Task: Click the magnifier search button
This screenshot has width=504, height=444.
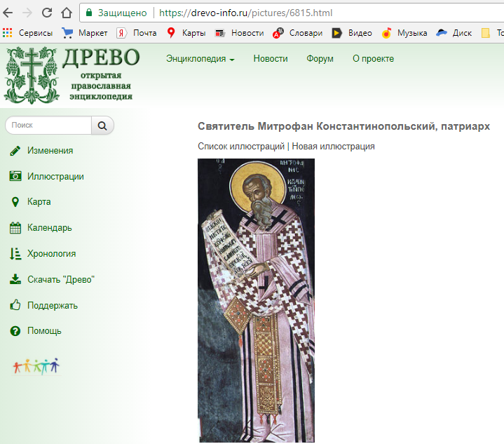Action: click(x=102, y=126)
